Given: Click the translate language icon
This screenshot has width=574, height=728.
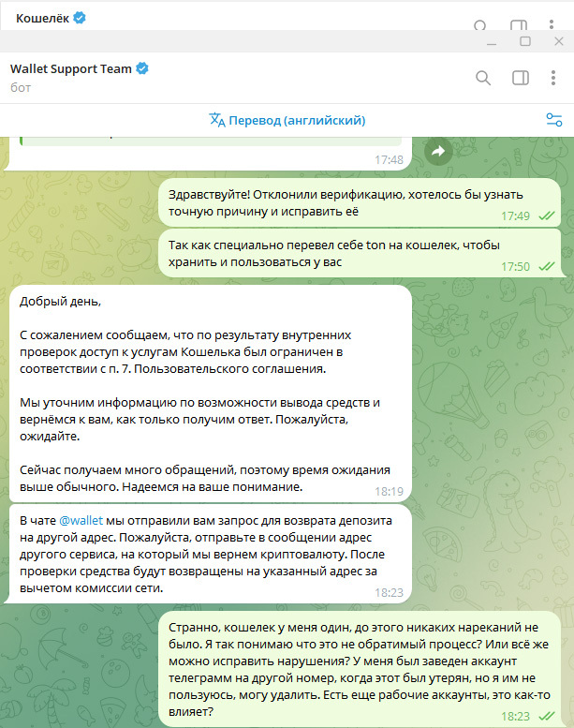Looking at the screenshot, I should pyautogui.click(x=216, y=120).
